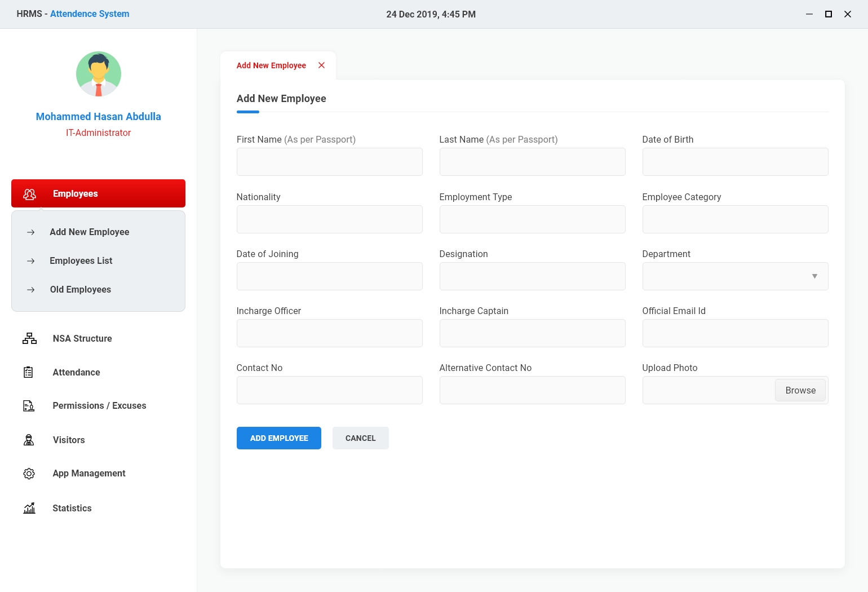Select Old Employees in sidebar submenu

(x=81, y=289)
